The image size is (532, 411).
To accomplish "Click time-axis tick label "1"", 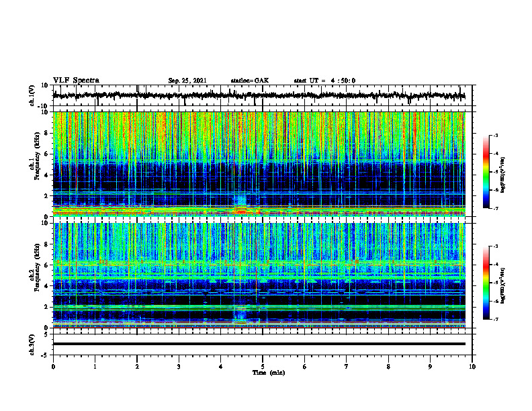I will pyautogui.click(x=95, y=367).
